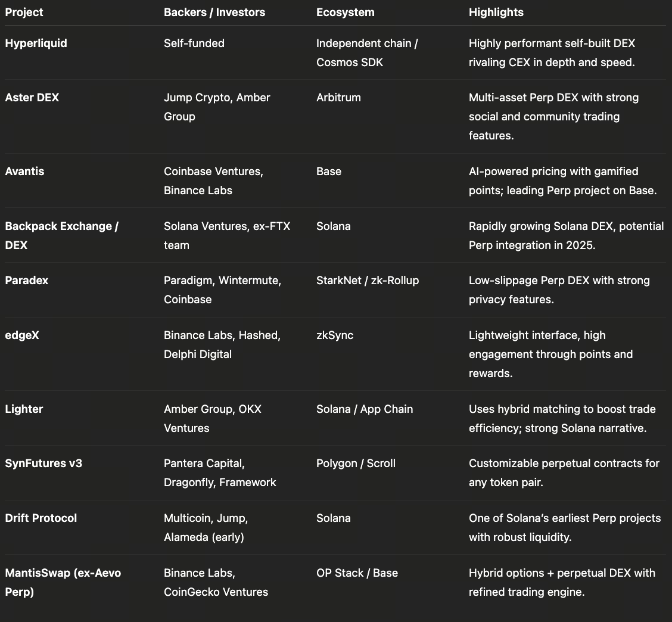Select the Avantis project cell
Viewport: 672px width, 622px height.
[25, 171]
